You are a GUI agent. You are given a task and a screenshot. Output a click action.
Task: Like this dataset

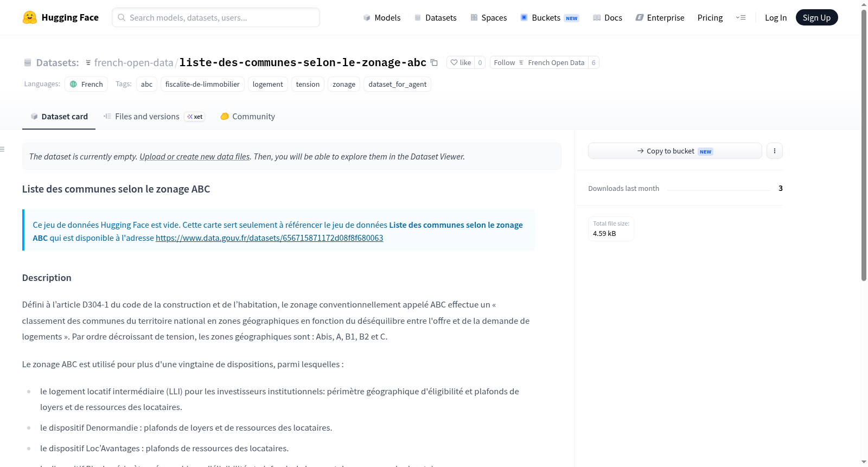pos(461,62)
